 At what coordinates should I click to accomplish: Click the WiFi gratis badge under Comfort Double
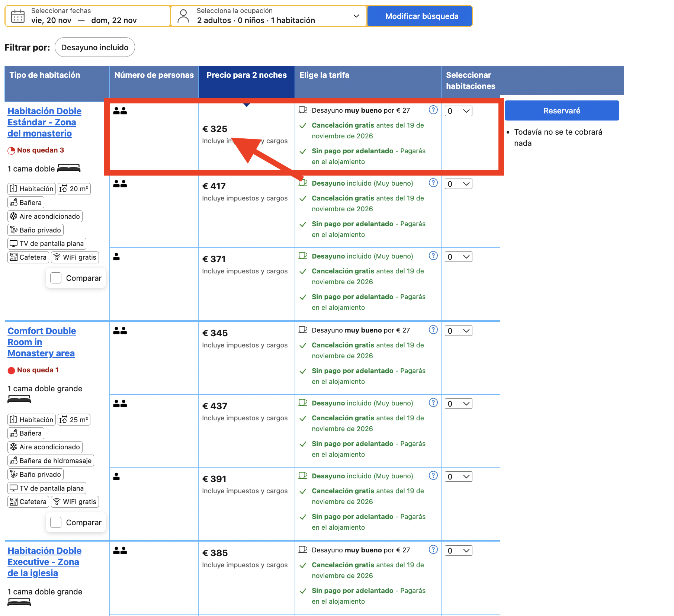tap(75, 502)
